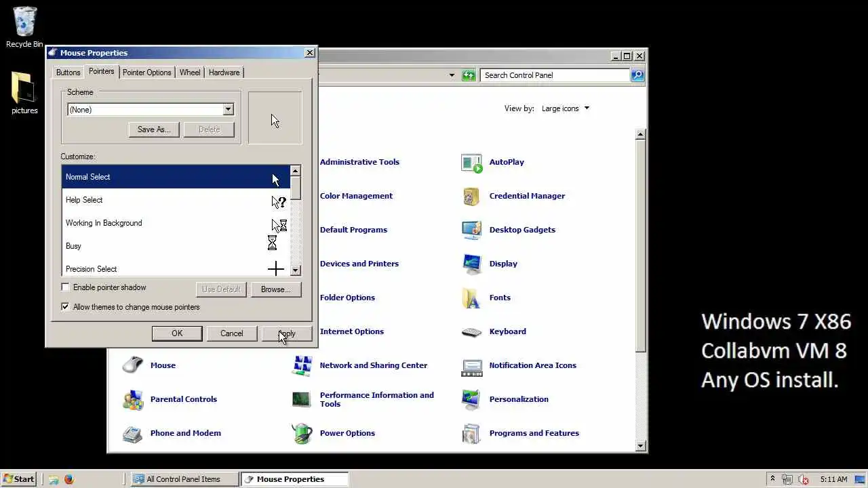Click the Save As... button
Viewport: 868px width, 488px height.
coord(154,129)
